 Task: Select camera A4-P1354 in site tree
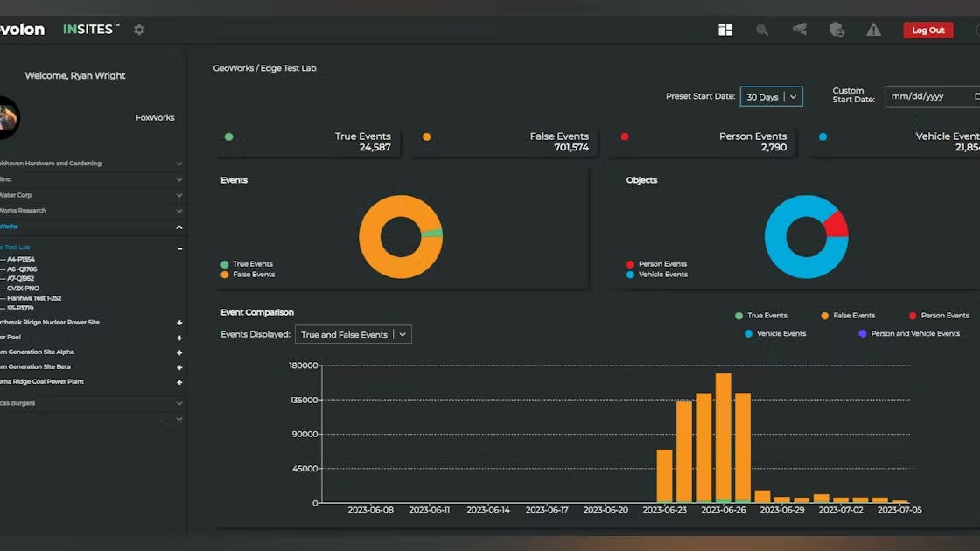(21, 260)
